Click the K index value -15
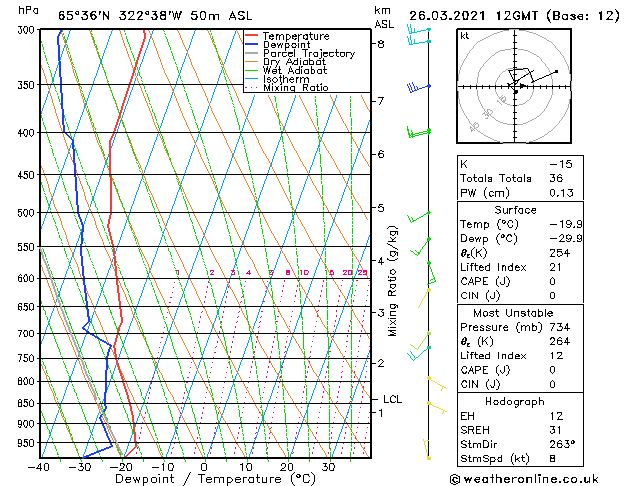The height and width of the screenshot is (486, 629). pyautogui.click(x=561, y=164)
